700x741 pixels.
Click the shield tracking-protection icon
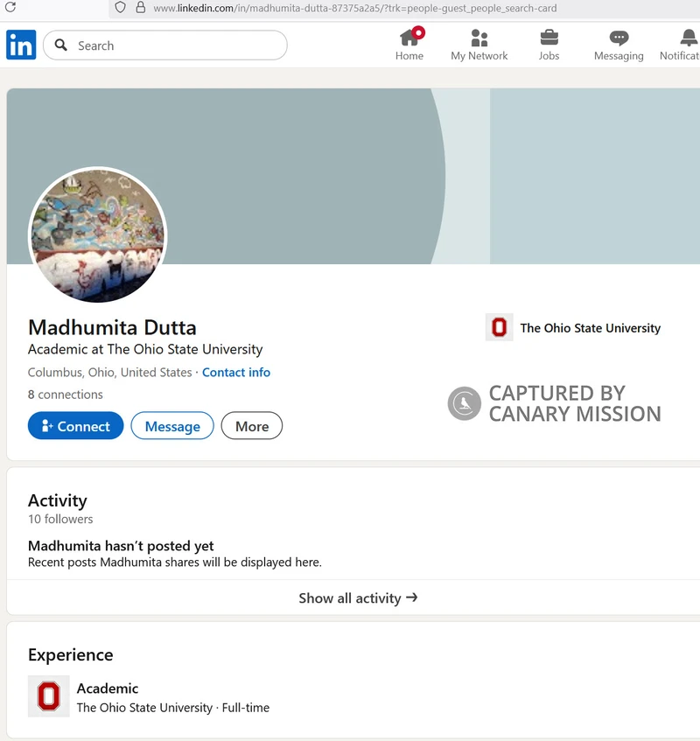[121, 8]
